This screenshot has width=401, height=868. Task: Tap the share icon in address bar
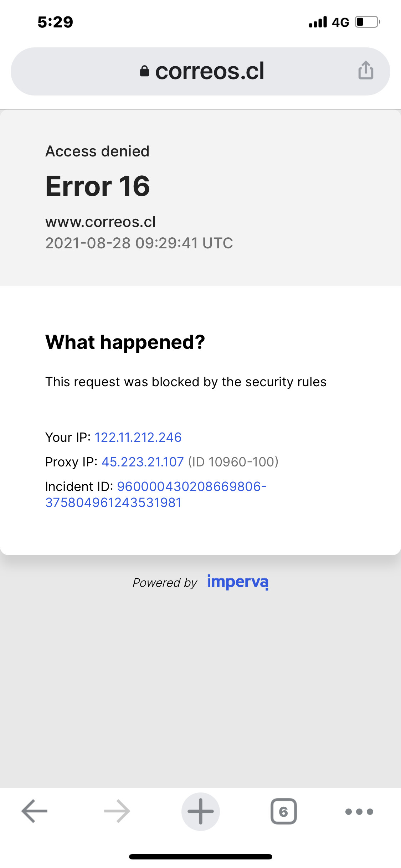[366, 70]
